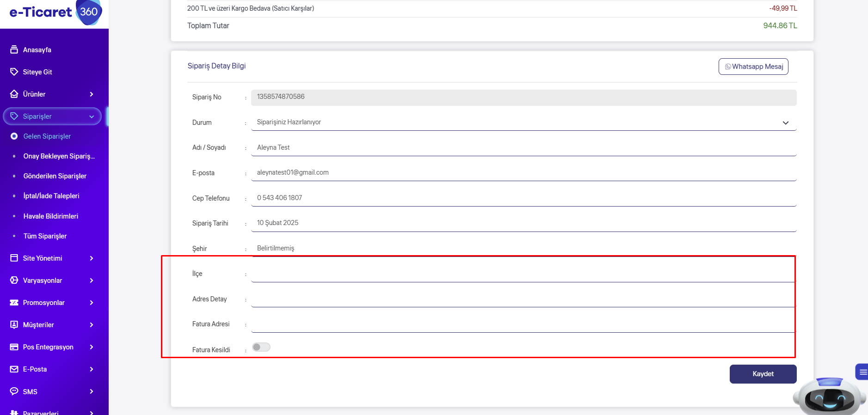This screenshot has width=868, height=415.
Task: Expand the Promosyonlar submenu arrow
Action: (92, 303)
